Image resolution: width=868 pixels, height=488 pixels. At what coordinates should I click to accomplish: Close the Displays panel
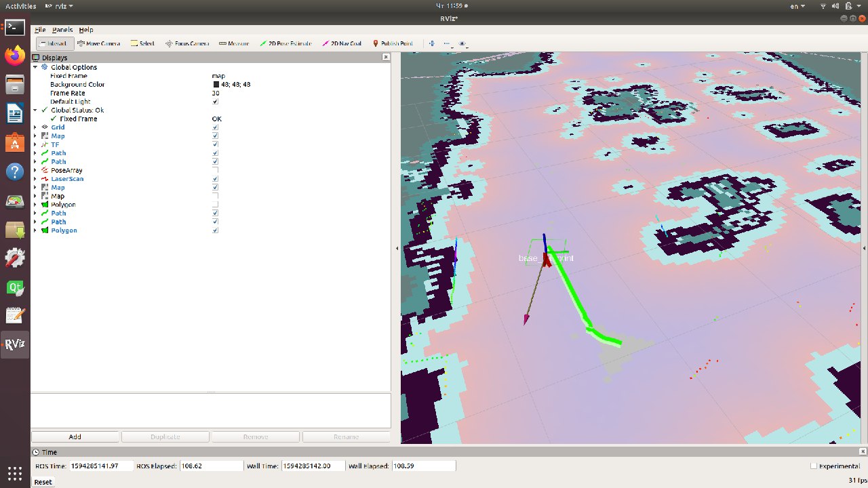coord(386,58)
